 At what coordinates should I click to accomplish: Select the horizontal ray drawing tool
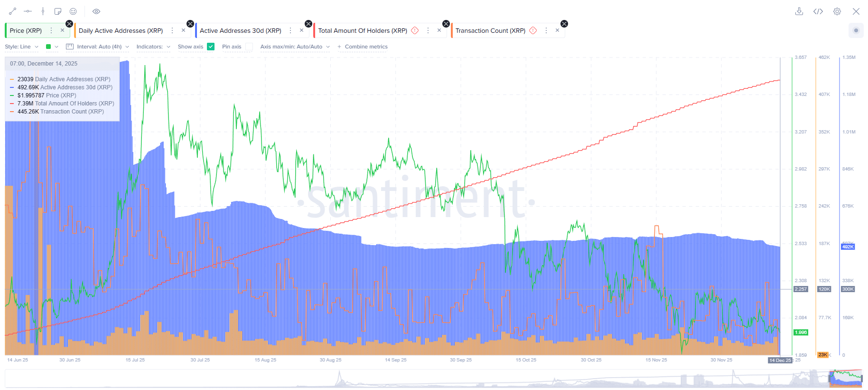pyautogui.click(x=28, y=11)
